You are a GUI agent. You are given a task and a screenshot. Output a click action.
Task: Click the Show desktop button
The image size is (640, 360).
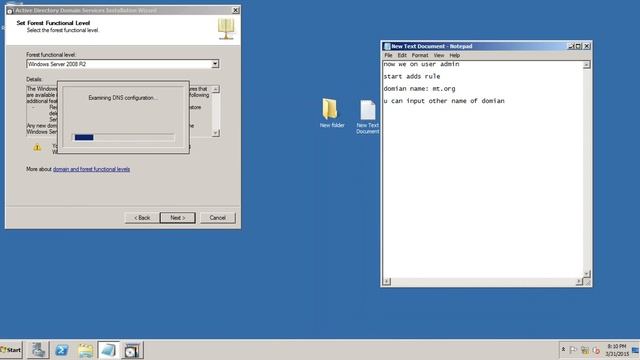[636, 350]
